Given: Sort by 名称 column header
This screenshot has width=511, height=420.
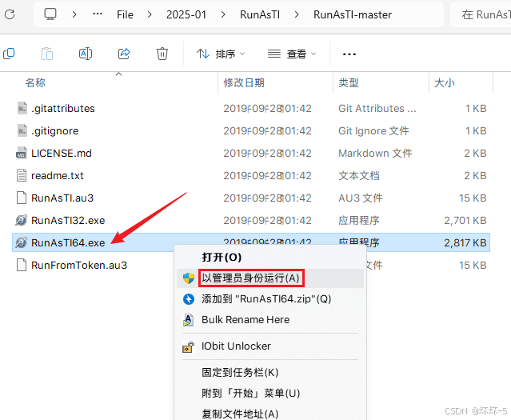Looking at the screenshot, I should 35,83.
